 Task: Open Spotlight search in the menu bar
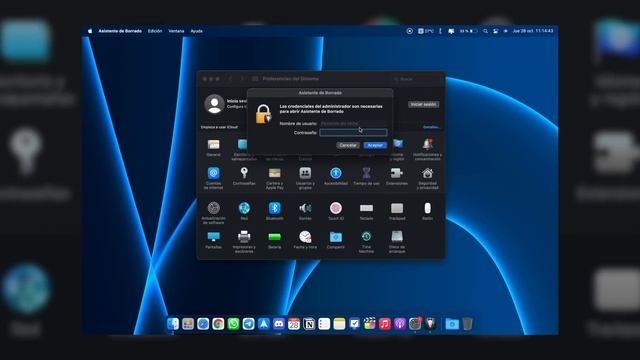(485, 31)
